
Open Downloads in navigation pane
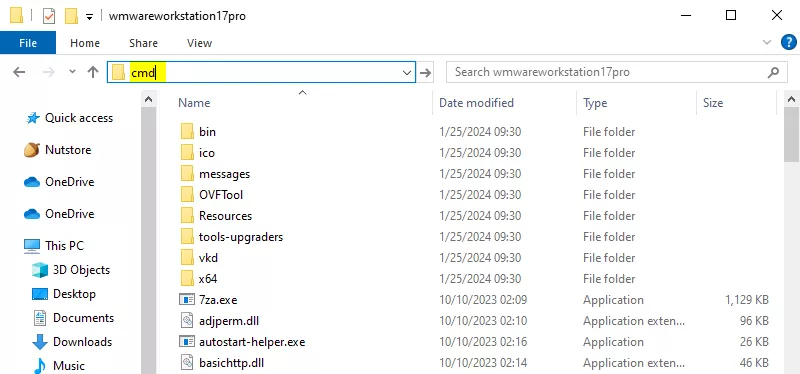click(x=82, y=342)
